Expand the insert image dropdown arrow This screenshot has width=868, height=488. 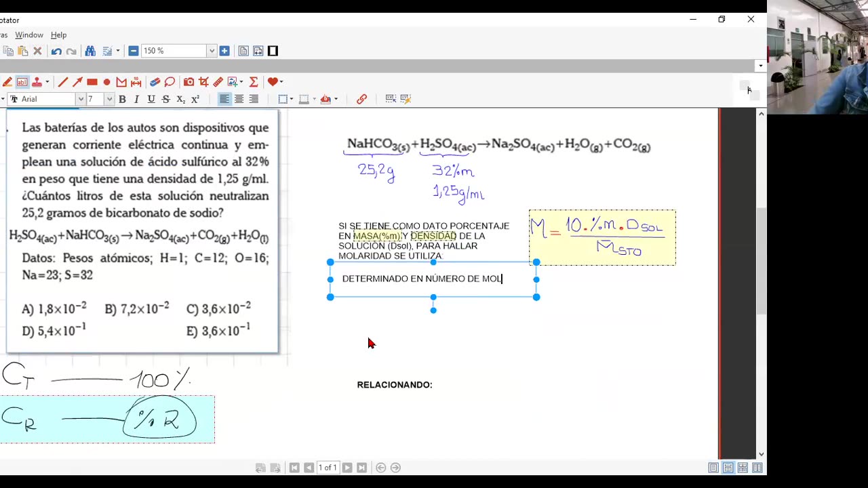(x=242, y=82)
